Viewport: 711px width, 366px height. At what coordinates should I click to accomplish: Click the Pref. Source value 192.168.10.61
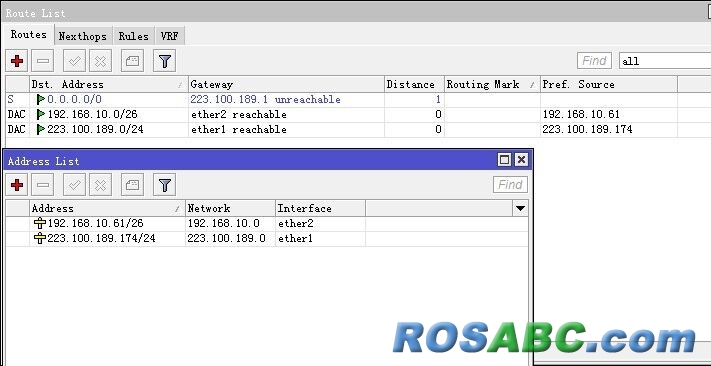click(x=581, y=114)
